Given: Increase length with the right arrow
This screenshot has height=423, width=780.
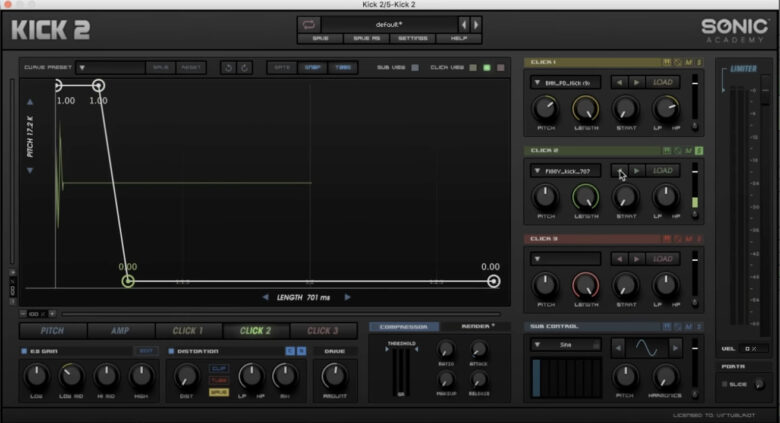Looking at the screenshot, I should click(347, 297).
